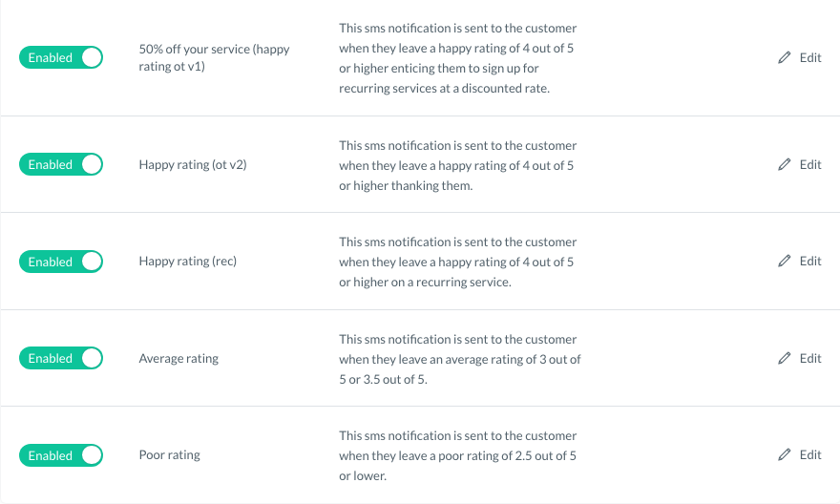Screen dimensions: 840x504
Task: Disable the 50% off your service notification toggle
Action: pyautogui.click(x=61, y=57)
